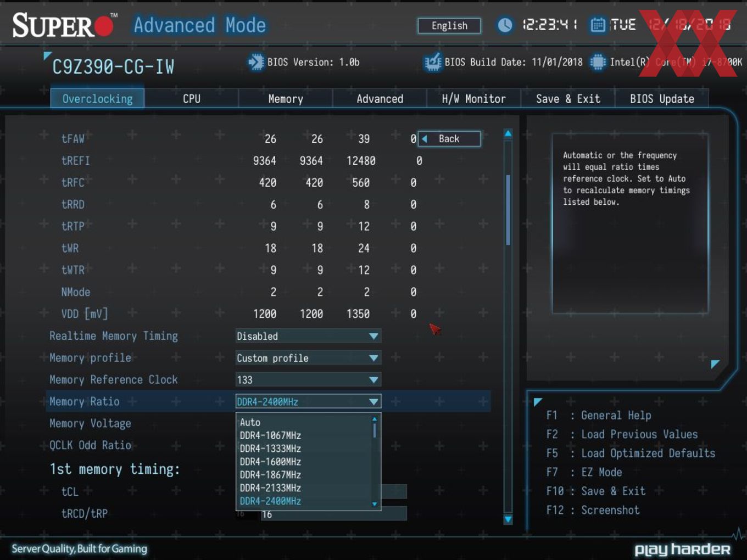Screen dimensions: 747x560
Task: Click the scrollbar up arrow of settings list
Action: click(508, 133)
